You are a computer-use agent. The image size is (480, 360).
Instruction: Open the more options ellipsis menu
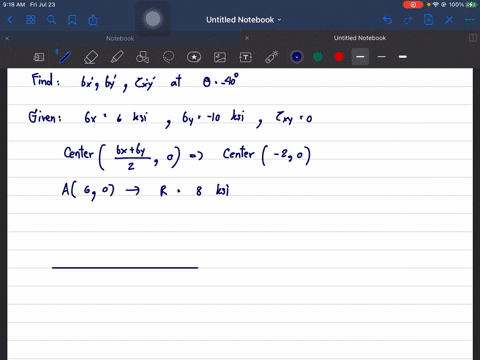[x=469, y=20]
